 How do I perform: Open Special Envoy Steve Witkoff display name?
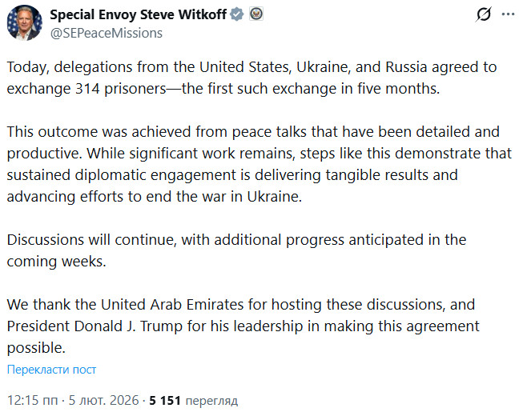(139, 15)
